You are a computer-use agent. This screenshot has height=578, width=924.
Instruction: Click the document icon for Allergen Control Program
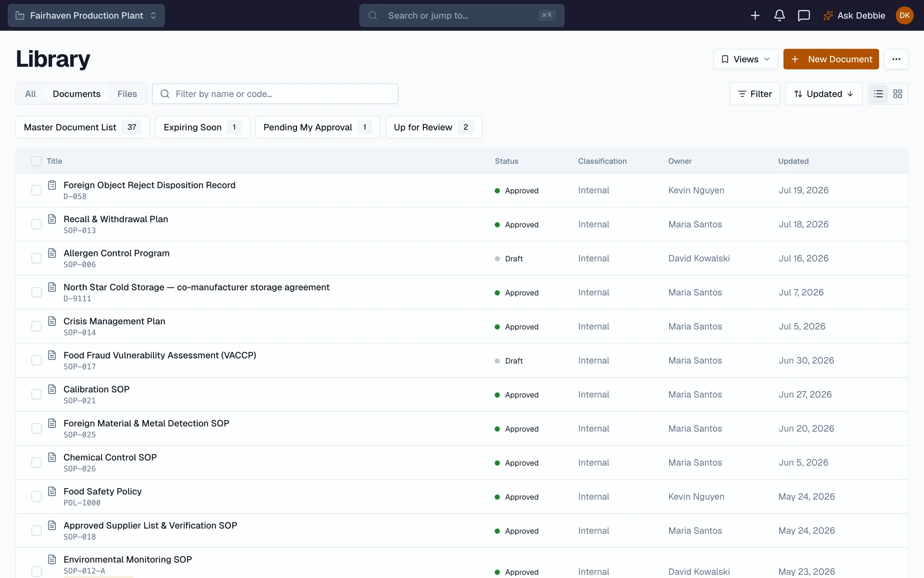[52, 253]
